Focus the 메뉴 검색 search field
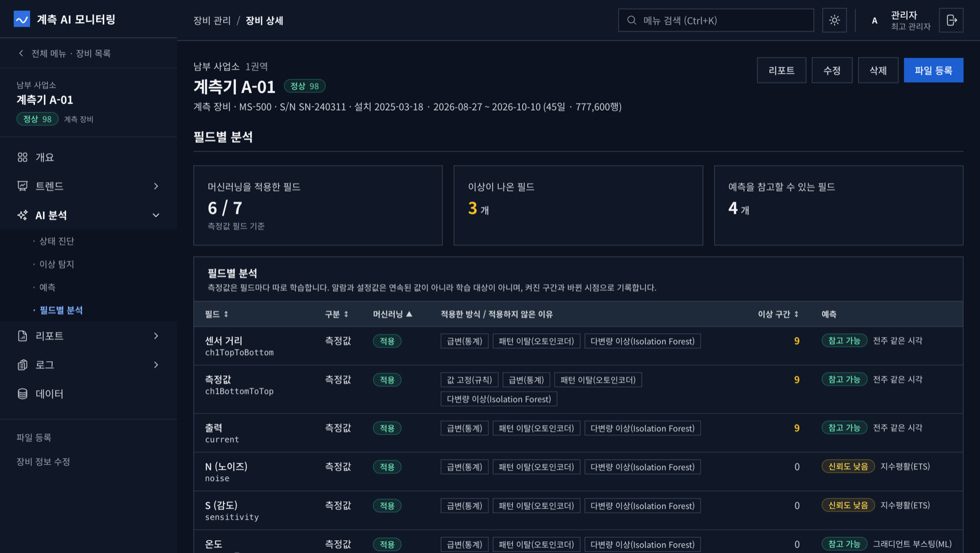Image resolution: width=980 pixels, height=553 pixels. click(x=716, y=20)
